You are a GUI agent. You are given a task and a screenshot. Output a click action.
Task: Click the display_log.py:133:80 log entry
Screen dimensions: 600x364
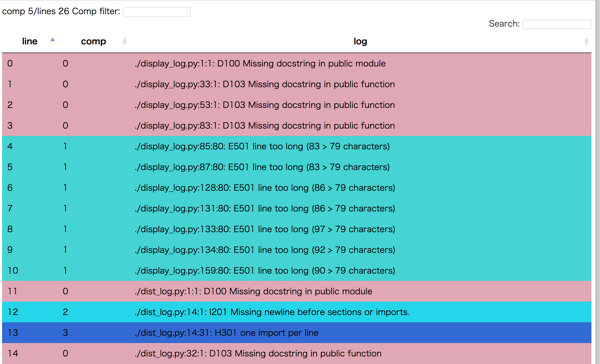tap(265, 229)
